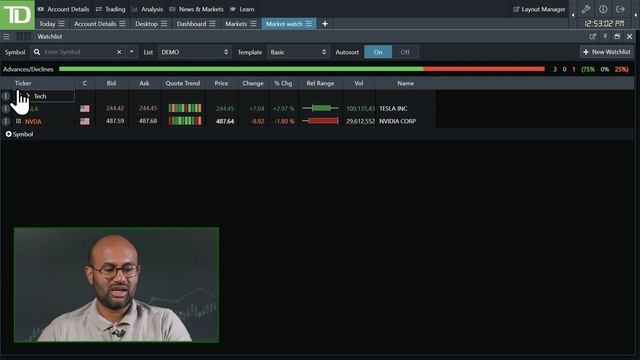Open the Template Basic dropdown

pos(298,52)
